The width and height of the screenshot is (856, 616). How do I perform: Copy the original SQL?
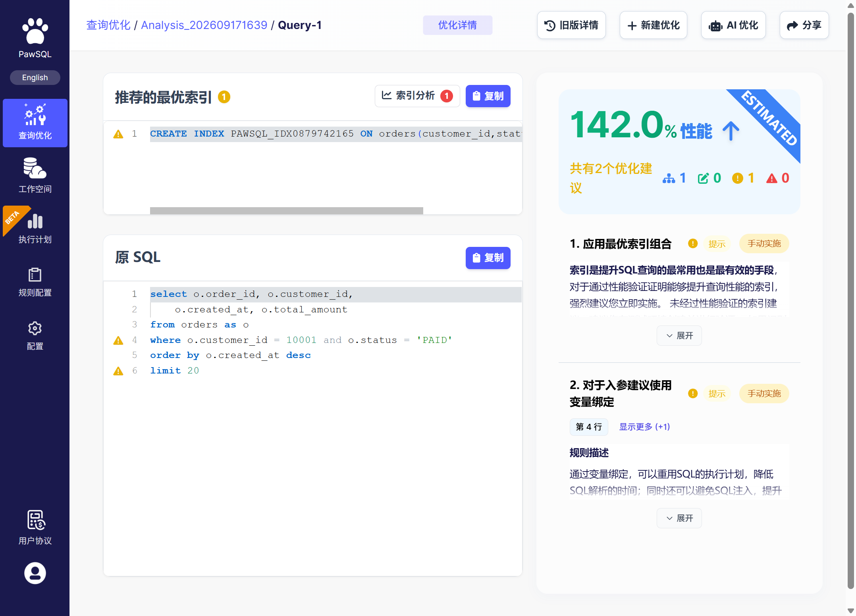tap(488, 258)
